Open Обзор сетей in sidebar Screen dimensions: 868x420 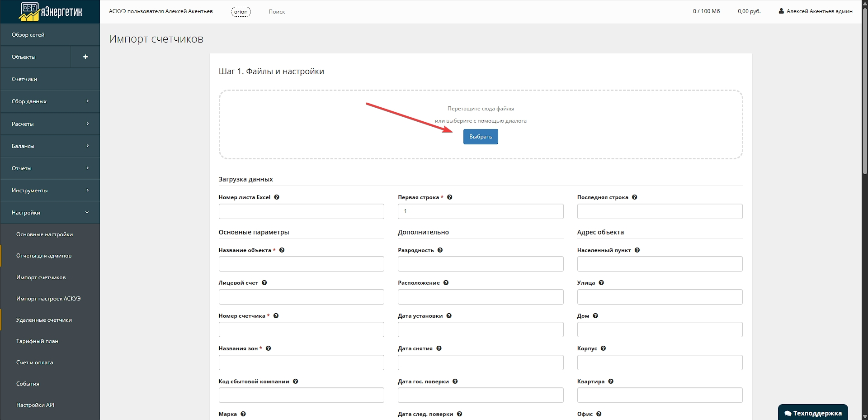pyautogui.click(x=50, y=35)
